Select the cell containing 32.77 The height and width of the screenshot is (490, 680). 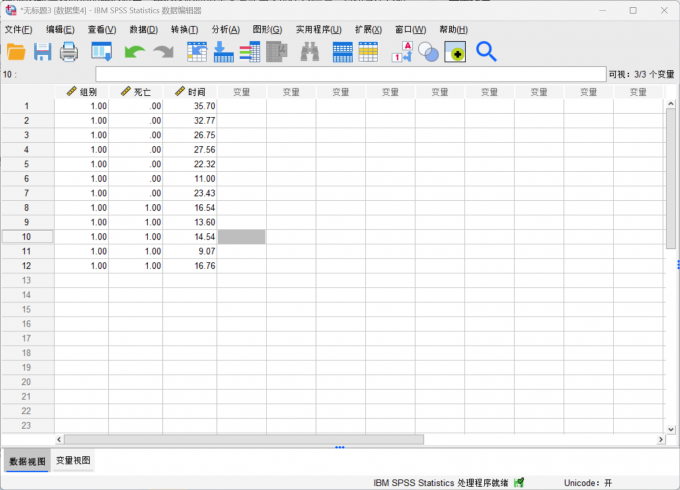(190, 121)
